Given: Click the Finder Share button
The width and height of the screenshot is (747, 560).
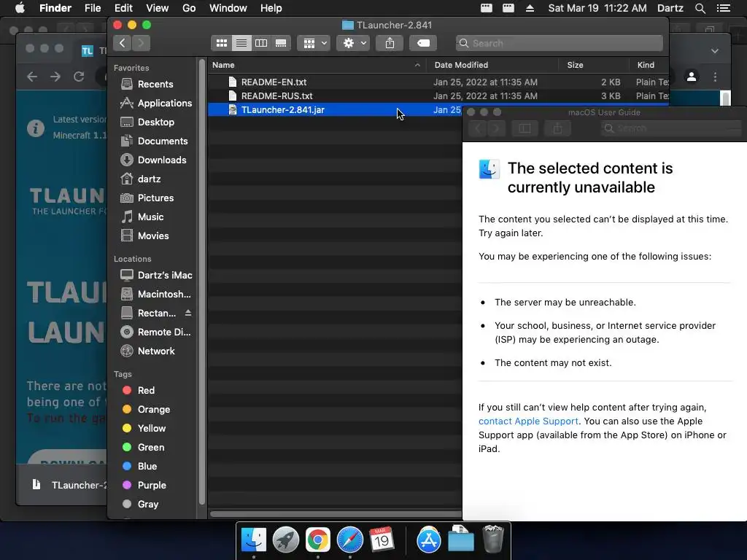Looking at the screenshot, I should pyautogui.click(x=390, y=43).
